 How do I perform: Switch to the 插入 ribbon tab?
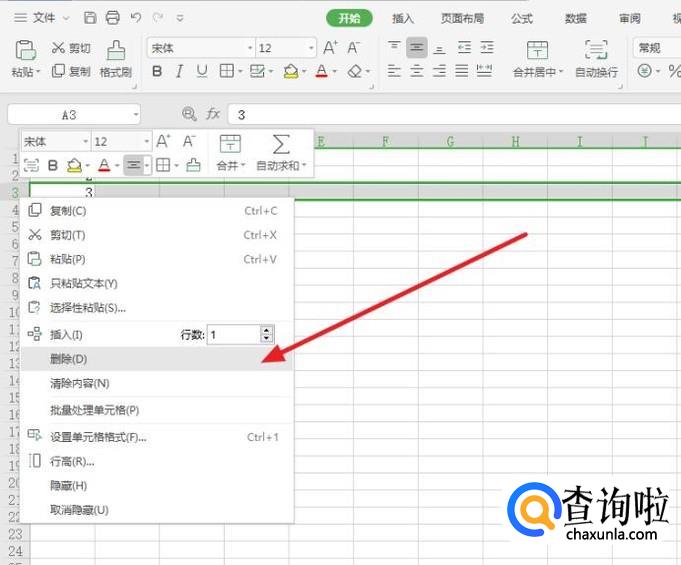click(x=403, y=18)
